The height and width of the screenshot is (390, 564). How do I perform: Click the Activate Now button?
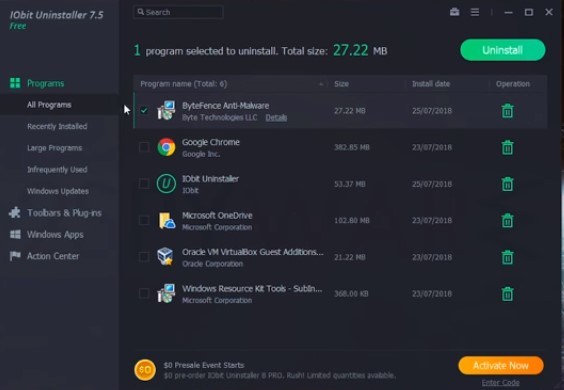[x=501, y=366]
